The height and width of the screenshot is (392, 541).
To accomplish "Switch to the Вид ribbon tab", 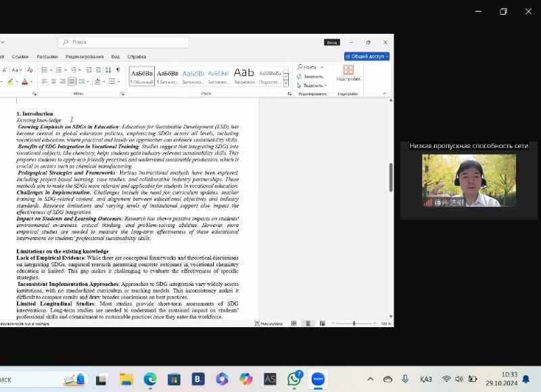I will 116,57.
